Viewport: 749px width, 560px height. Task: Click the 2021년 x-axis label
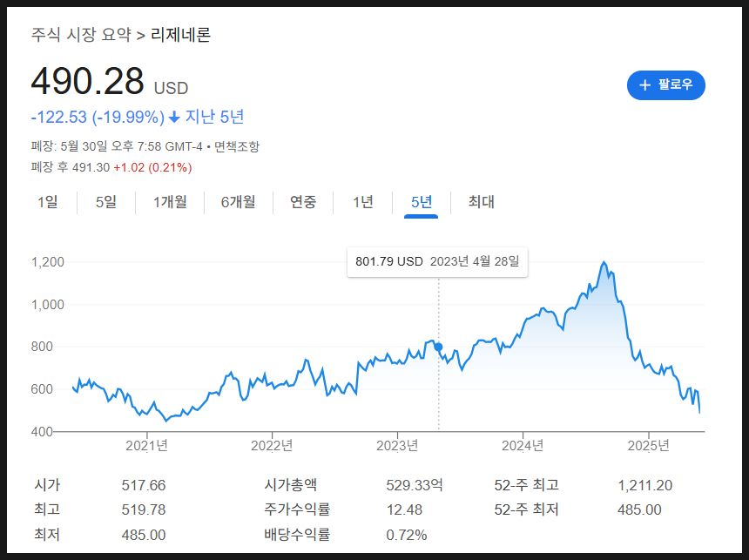click(146, 445)
